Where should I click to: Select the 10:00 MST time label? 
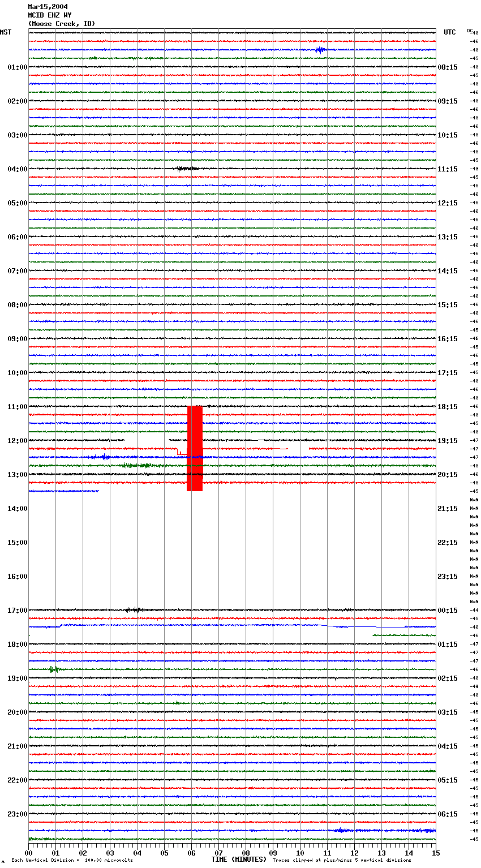(x=18, y=373)
